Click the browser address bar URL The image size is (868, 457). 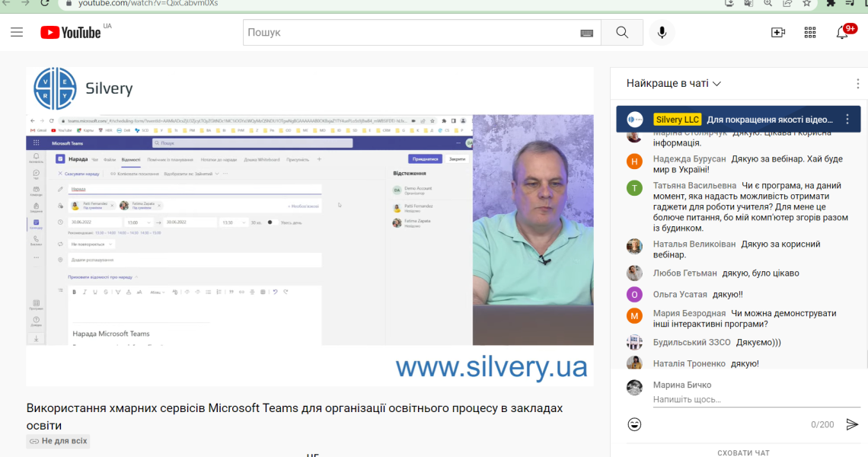point(148,3)
